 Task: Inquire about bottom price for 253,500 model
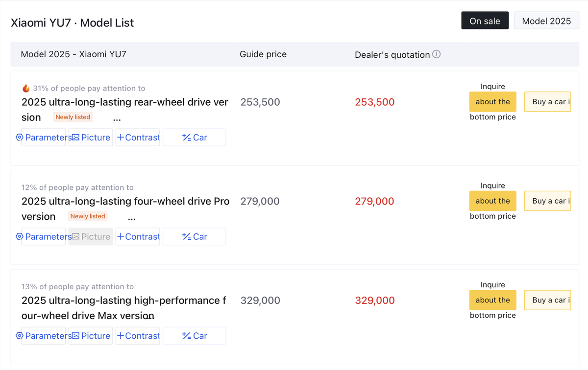coord(492,102)
